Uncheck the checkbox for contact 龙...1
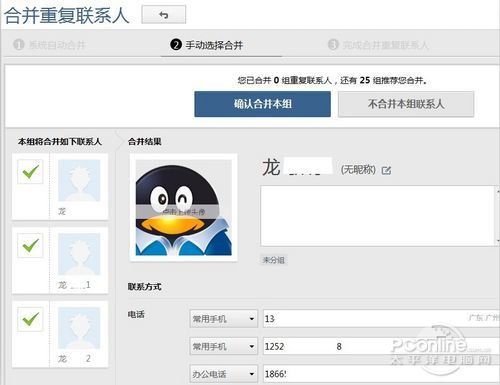Screen dimensions: 500x385 [x=30, y=246]
